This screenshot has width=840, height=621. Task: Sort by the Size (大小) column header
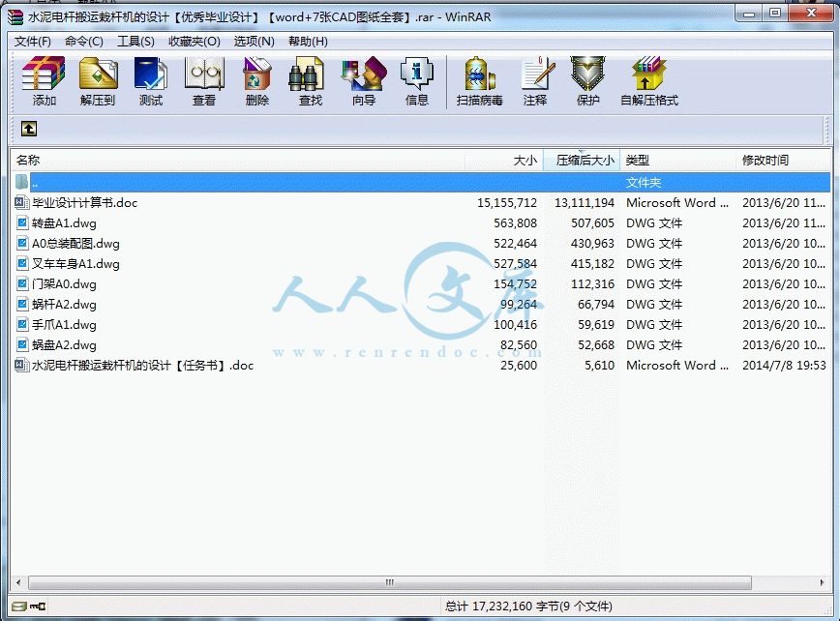pos(504,160)
